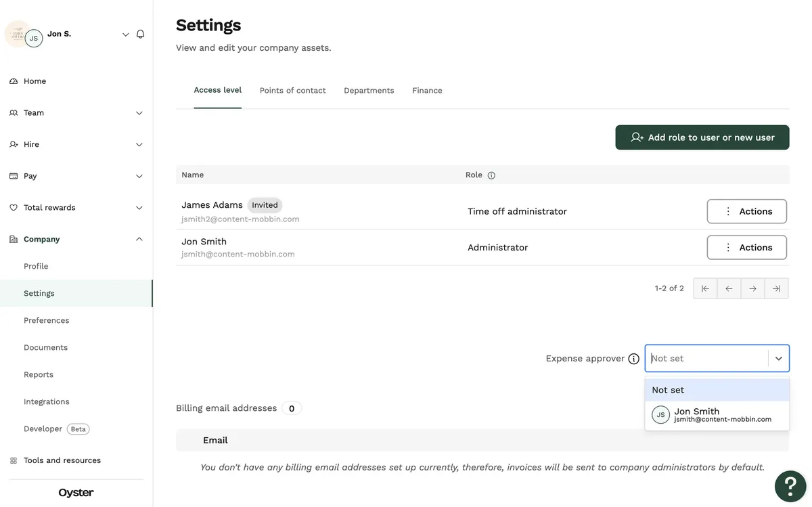Click the Expense approver info icon
The width and height of the screenshot is (812, 507).
click(633, 359)
